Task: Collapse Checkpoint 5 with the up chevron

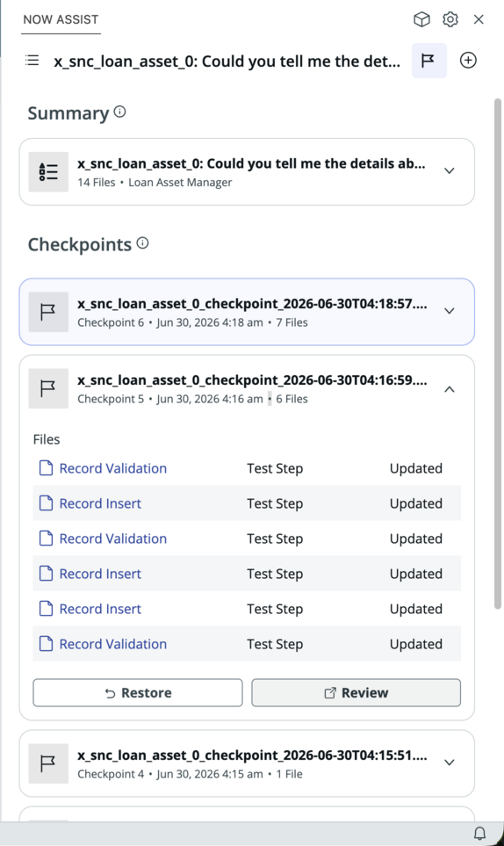Action: click(449, 389)
